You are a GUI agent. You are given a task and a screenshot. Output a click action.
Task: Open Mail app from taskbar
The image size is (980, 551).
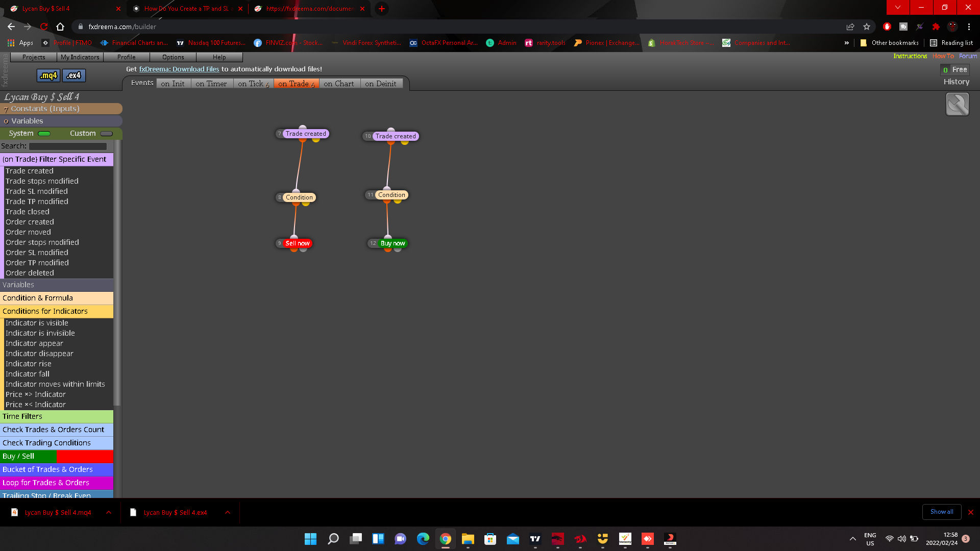(x=513, y=539)
